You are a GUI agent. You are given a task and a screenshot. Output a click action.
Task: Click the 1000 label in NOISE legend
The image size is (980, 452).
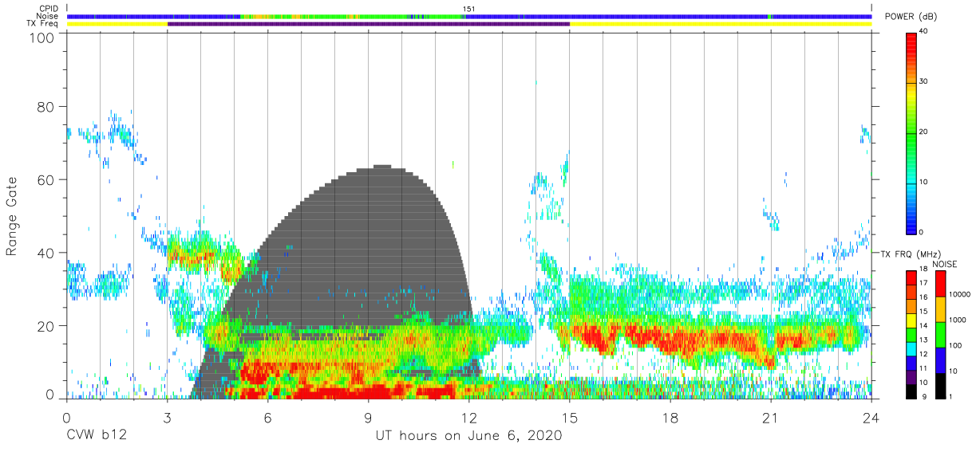(x=957, y=320)
